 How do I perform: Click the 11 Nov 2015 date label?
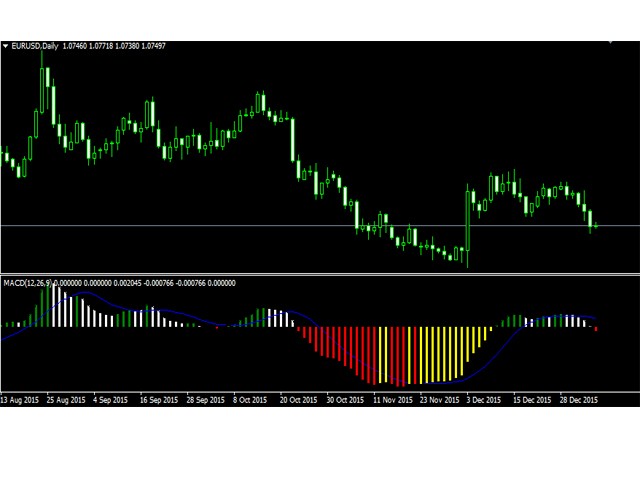pos(393,400)
